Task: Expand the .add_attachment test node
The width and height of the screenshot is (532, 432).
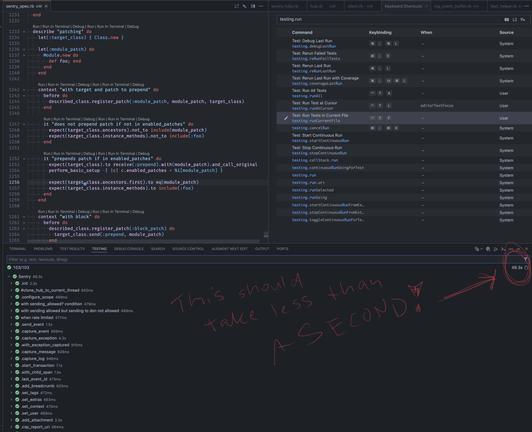Action: coord(12,420)
